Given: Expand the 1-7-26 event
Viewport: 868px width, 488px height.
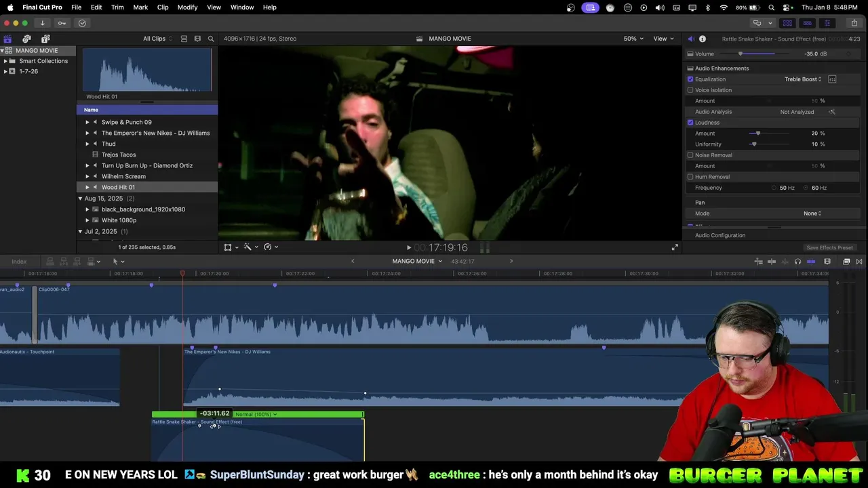Looking at the screenshot, I should click(5, 71).
